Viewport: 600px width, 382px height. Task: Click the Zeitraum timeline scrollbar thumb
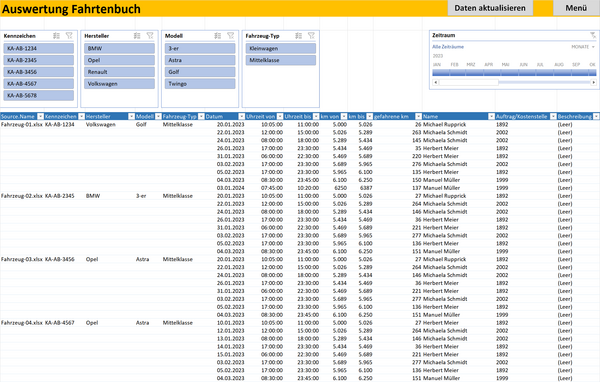469,82
